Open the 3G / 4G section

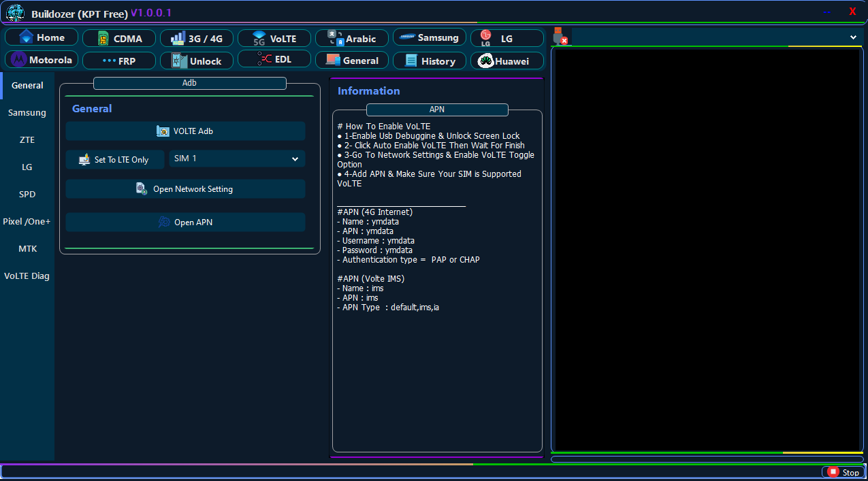(197, 39)
